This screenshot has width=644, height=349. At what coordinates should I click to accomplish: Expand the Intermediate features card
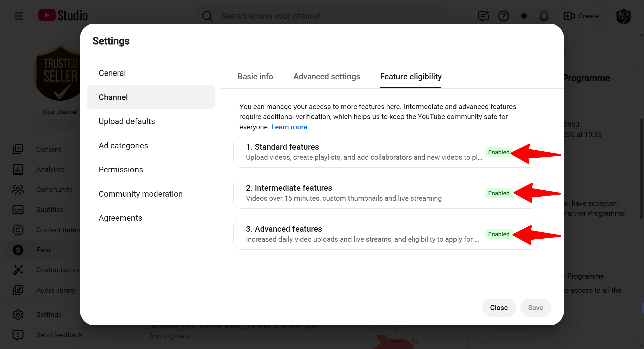[386, 193]
